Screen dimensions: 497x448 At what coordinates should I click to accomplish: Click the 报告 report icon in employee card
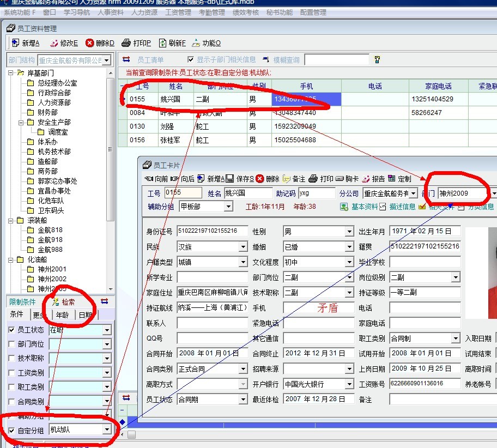(x=366, y=179)
